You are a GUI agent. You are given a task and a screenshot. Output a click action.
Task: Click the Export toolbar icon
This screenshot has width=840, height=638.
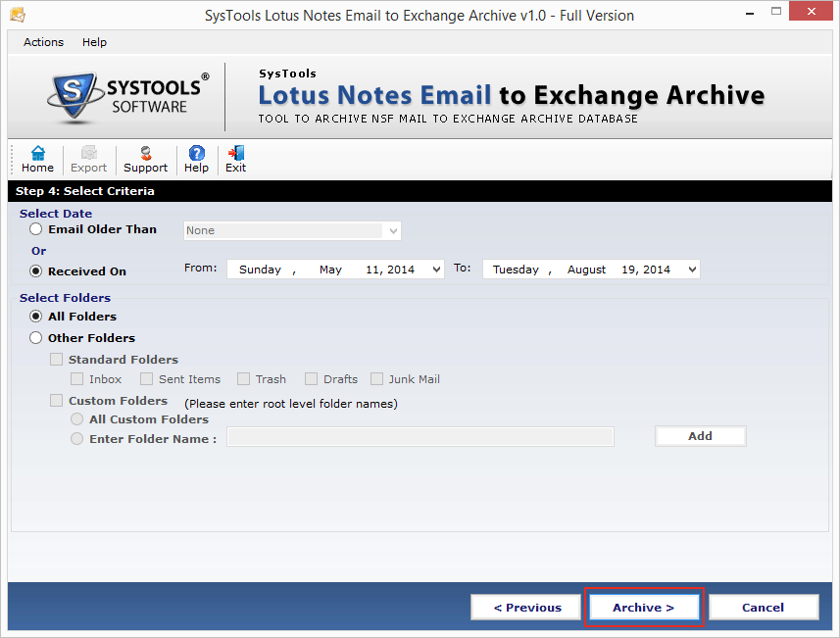[x=88, y=160]
